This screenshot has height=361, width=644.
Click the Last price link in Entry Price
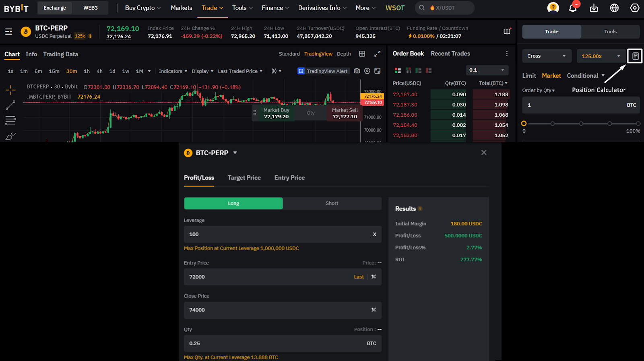pos(359,277)
